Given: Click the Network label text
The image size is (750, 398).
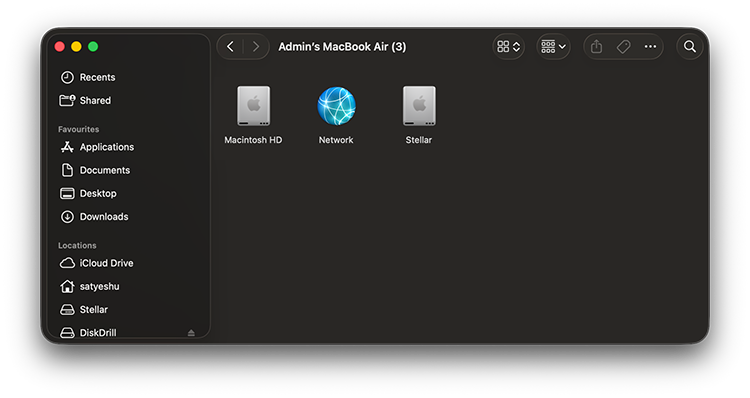Looking at the screenshot, I should [336, 140].
